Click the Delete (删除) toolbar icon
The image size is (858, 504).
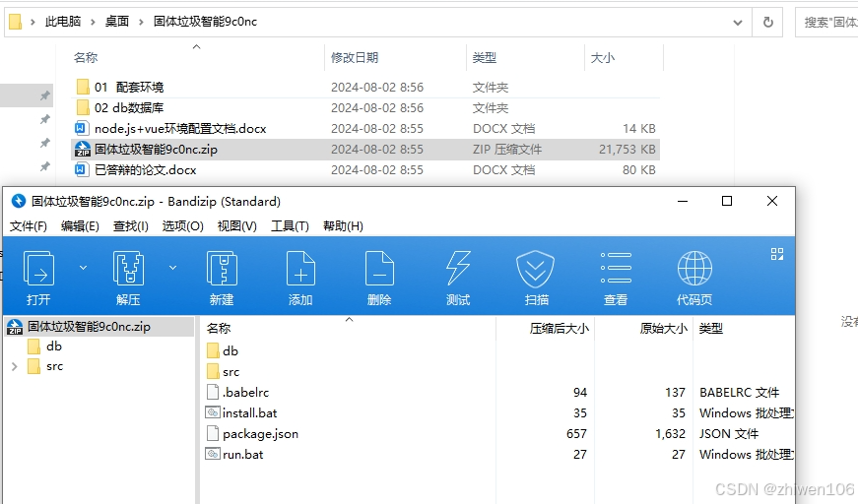coord(379,269)
